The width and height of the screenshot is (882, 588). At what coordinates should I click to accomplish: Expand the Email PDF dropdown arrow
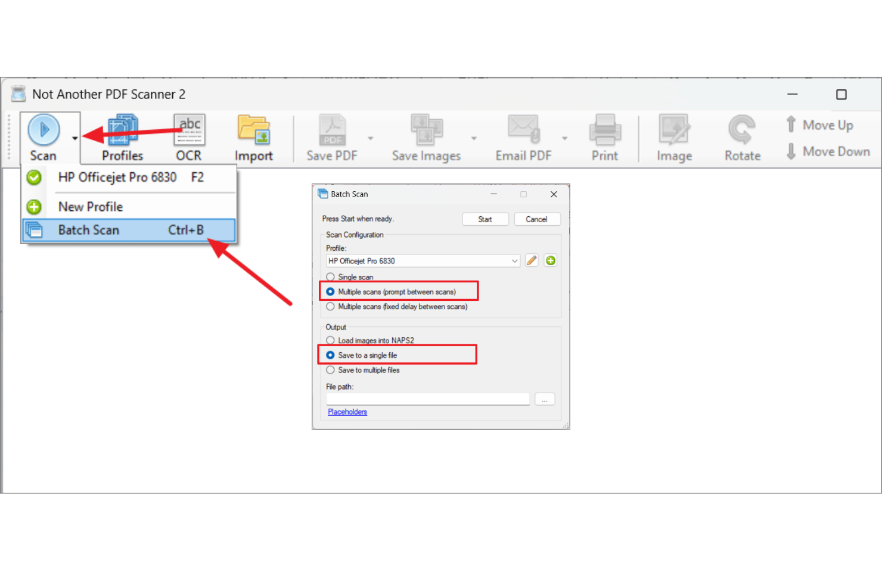click(564, 138)
